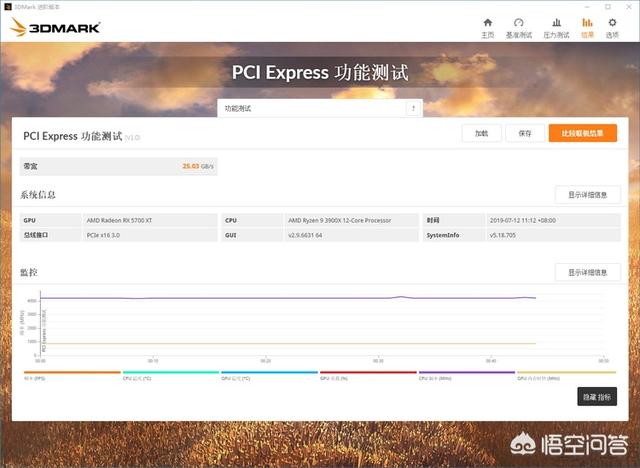Click the AMD Radeon RX 5700 XT value
Viewport: 640px width, 468px height.
pyautogui.click(x=119, y=220)
